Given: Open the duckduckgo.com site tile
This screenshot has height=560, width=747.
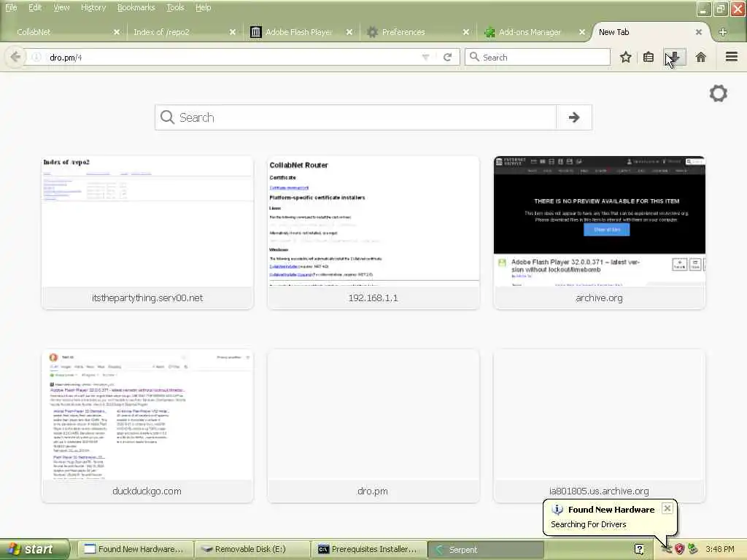Looking at the screenshot, I should pyautogui.click(x=147, y=426).
